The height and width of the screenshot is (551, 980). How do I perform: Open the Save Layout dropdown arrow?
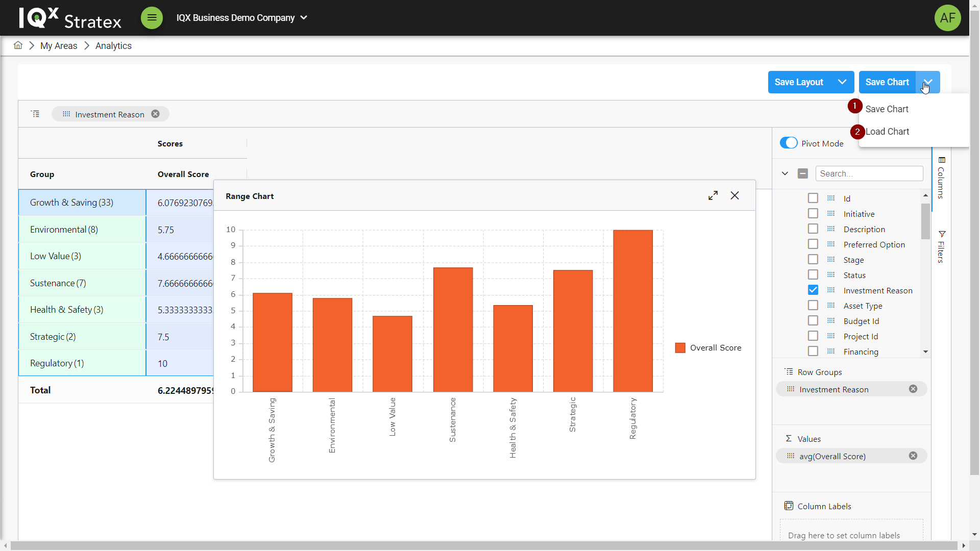pos(842,82)
